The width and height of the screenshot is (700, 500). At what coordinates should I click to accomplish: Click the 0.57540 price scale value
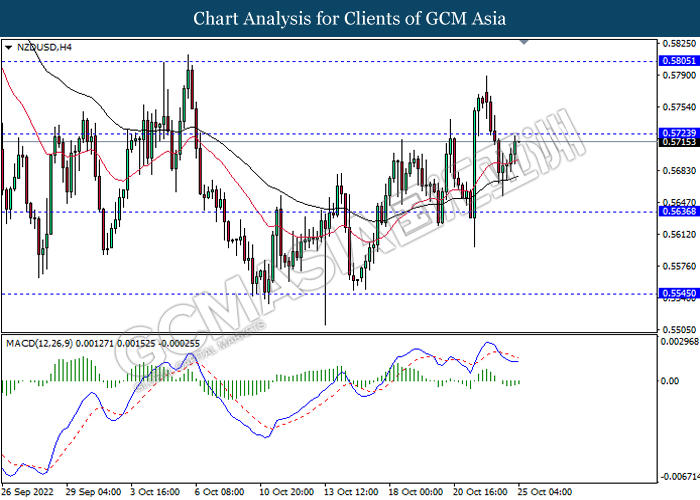pos(679,107)
